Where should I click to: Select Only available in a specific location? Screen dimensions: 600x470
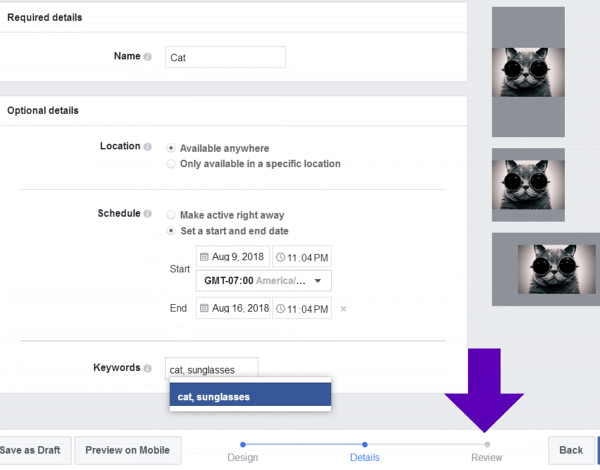click(171, 163)
